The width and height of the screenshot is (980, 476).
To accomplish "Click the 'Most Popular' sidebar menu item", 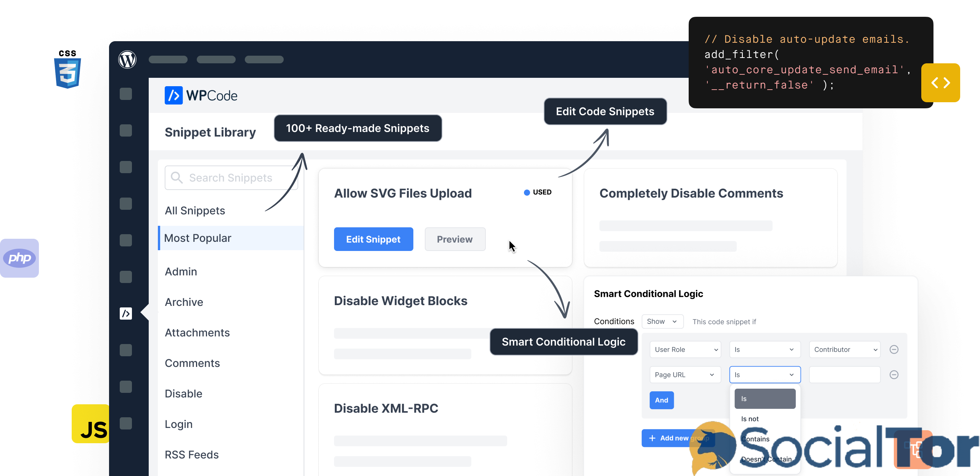I will click(x=198, y=238).
